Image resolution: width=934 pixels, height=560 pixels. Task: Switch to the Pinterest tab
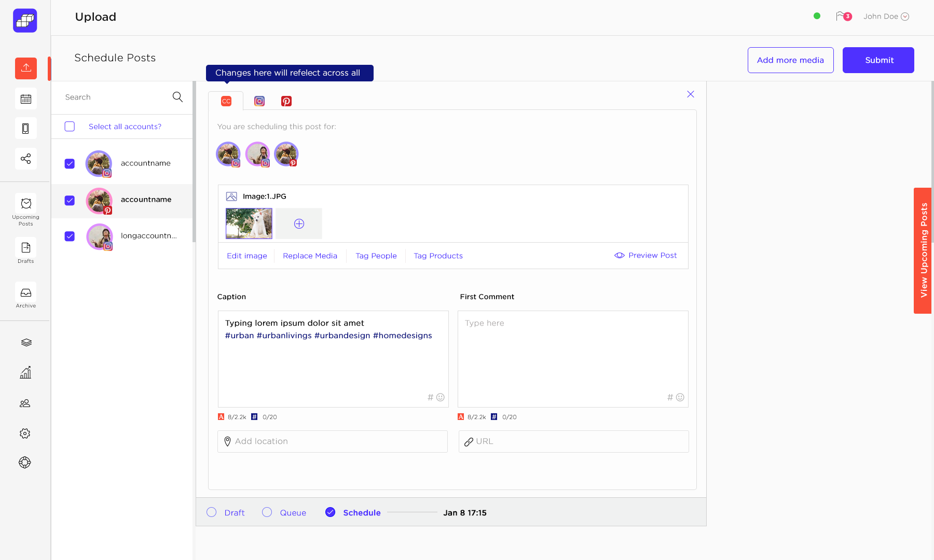(x=286, y=101)
